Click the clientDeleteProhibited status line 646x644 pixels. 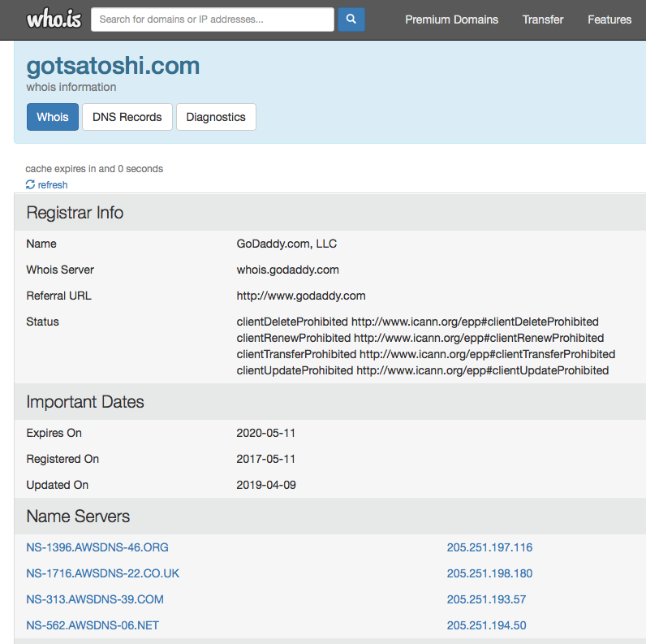[417, 322]
